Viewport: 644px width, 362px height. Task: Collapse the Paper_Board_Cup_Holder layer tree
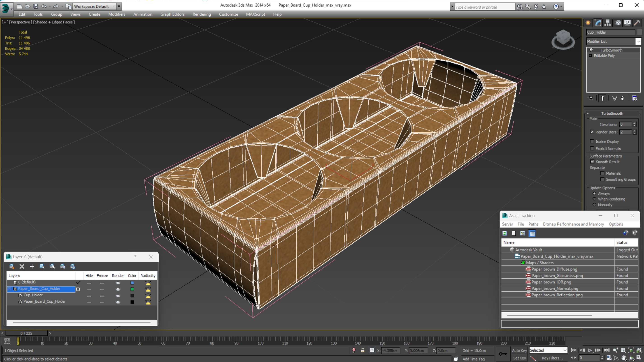(9, 288)
